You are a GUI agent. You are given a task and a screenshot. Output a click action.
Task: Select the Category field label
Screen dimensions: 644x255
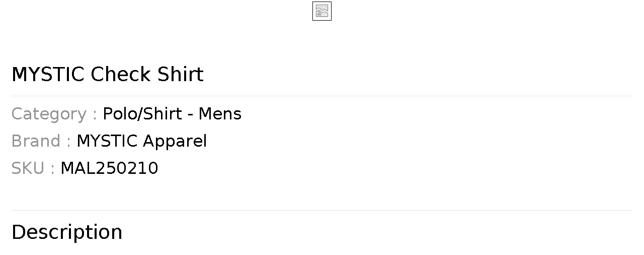pos(49,114)
